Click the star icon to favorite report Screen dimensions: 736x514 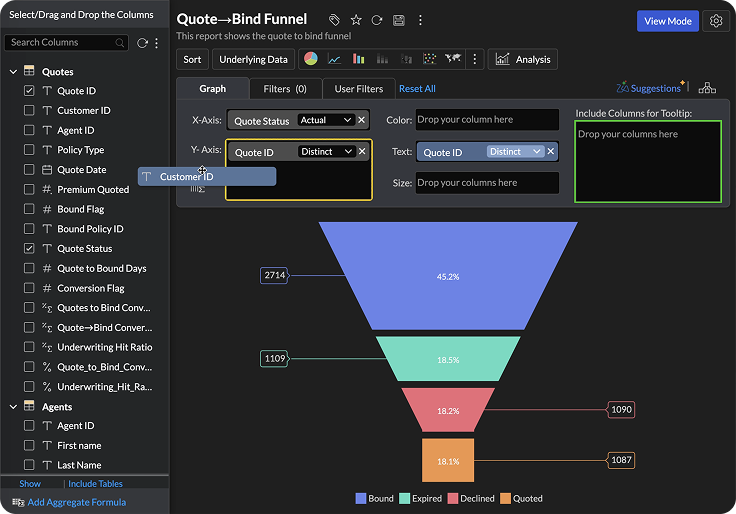point(355,20)
